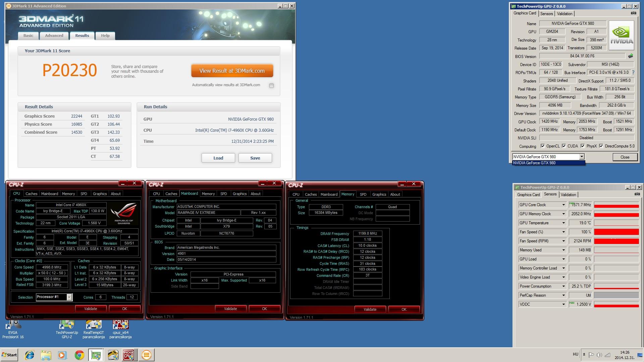The width and height of the screenshot is (644, 362).
Task: Switch to GPU-Z taskbar icon
Action: 96,355
